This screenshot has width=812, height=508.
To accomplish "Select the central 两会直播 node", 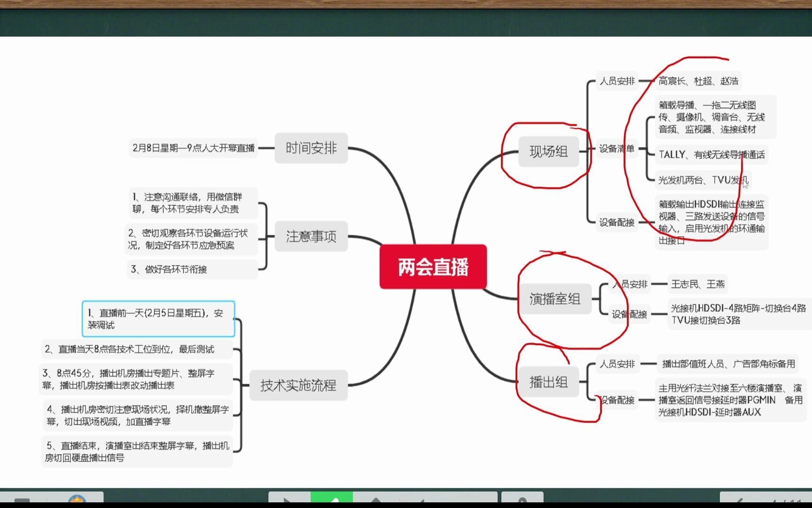I will pyautogui.click(x=433, y=267).
